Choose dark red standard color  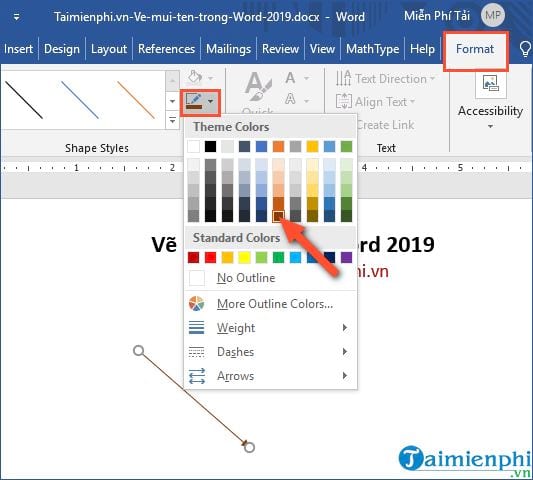pyautogui.click(x=193, y=257)
